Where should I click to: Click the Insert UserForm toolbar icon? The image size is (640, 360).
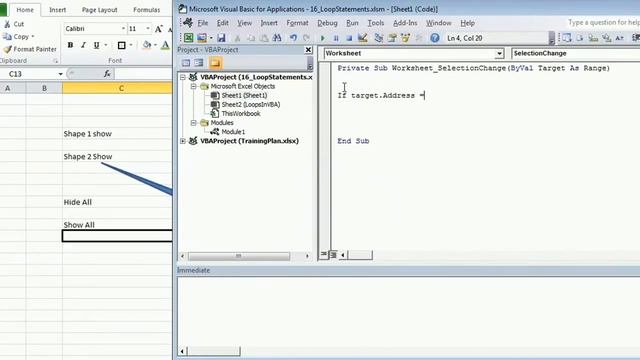point(202,38)
